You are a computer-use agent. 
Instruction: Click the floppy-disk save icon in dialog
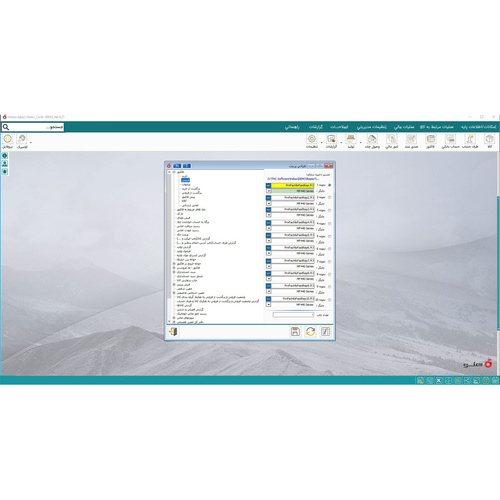(x=295, y=332)
